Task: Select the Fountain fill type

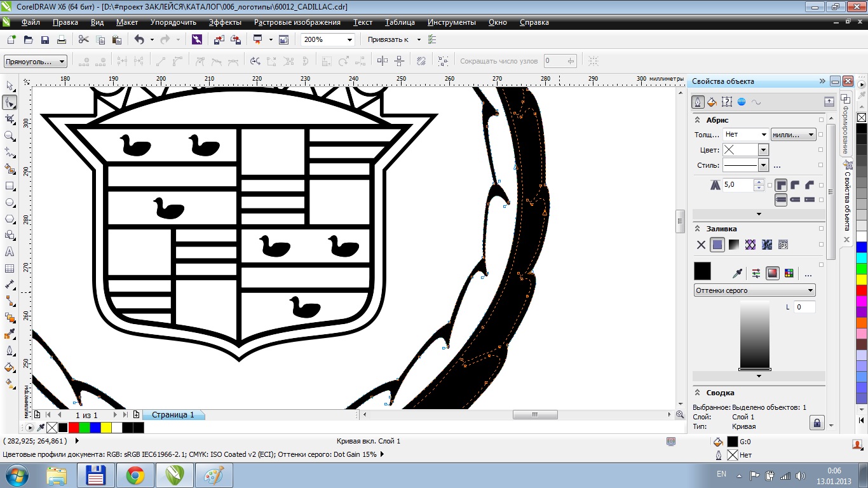Action: [x=734, y=245]
